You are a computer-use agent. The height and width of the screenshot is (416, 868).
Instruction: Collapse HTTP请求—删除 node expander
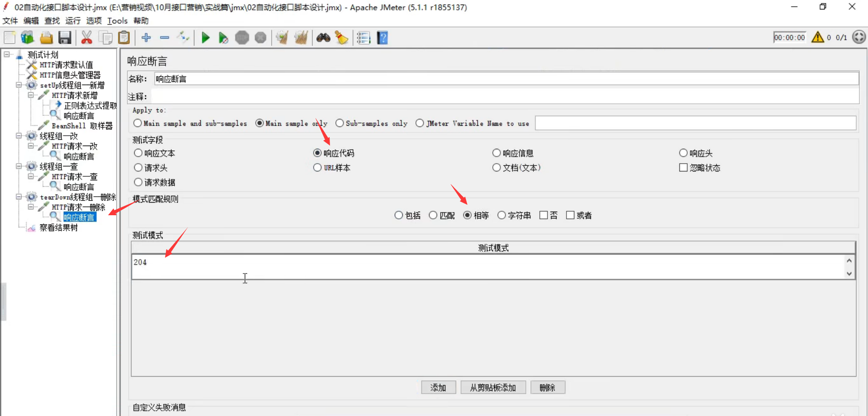tap(31, 207)
